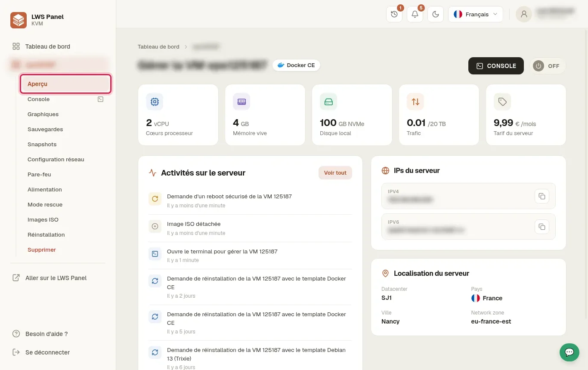Screen dimensions: 588x370
Task: Toggle the server power OFF switch
Action: coord(547,66)
